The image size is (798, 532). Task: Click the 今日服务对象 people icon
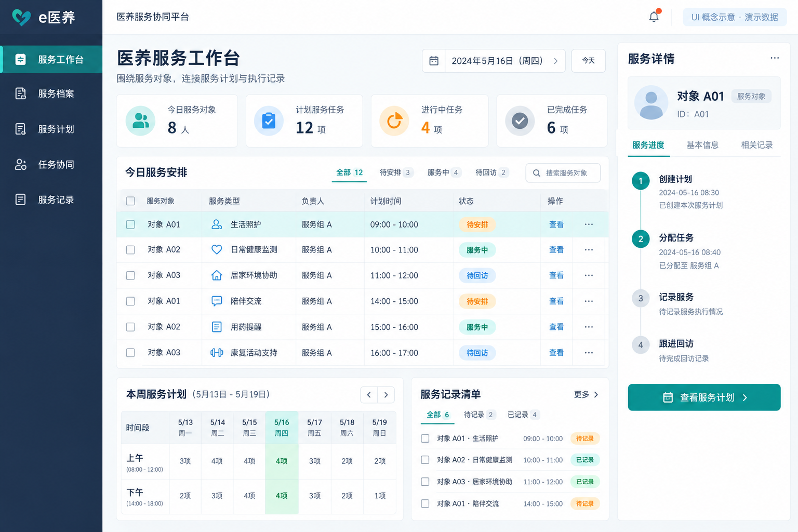[141, 121]
